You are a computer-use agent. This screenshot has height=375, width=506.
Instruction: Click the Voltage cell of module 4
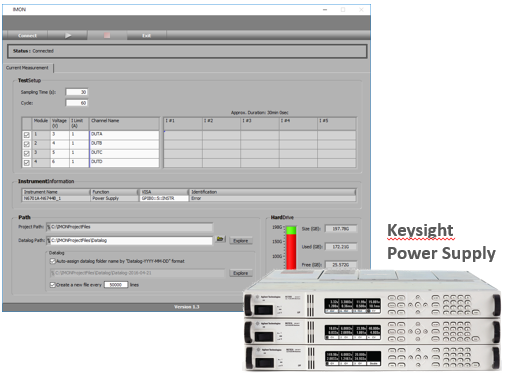pos(60,162)
